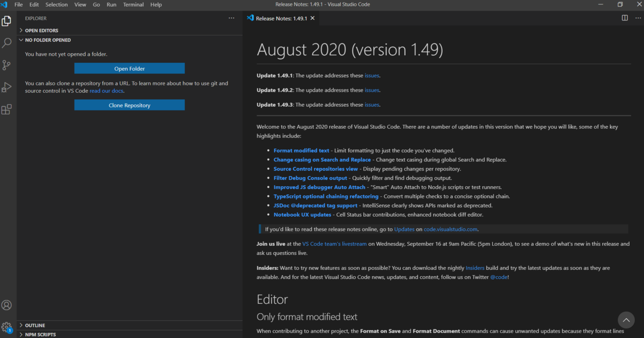Click 'You have not yet opened a folder.' text

click(x=66, y=54)
